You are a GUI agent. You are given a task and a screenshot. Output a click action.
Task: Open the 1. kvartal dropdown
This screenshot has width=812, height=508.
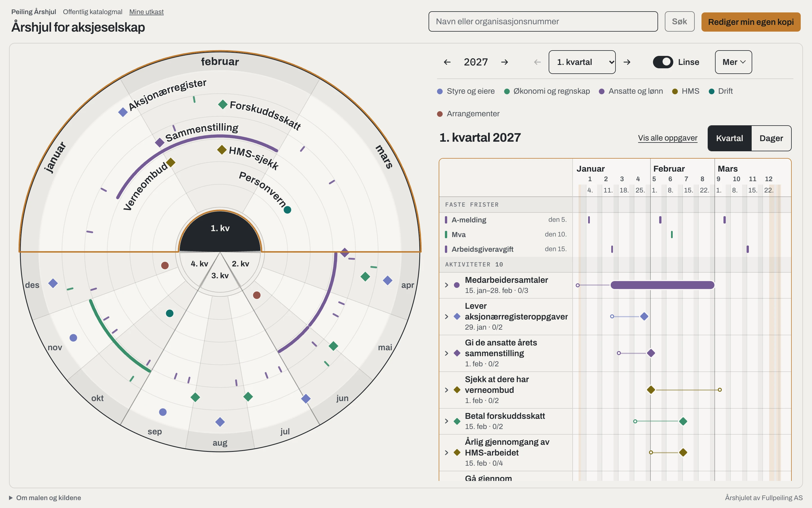pos(582,62)
